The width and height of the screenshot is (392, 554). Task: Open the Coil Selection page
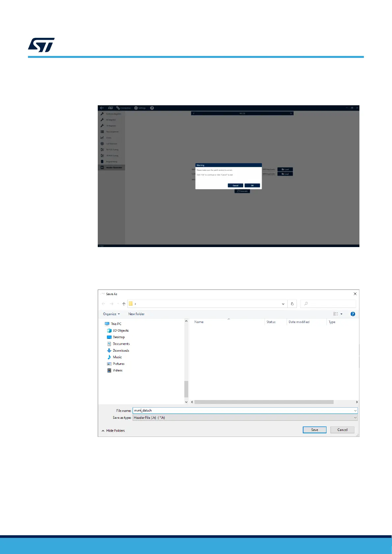[112, 144]
